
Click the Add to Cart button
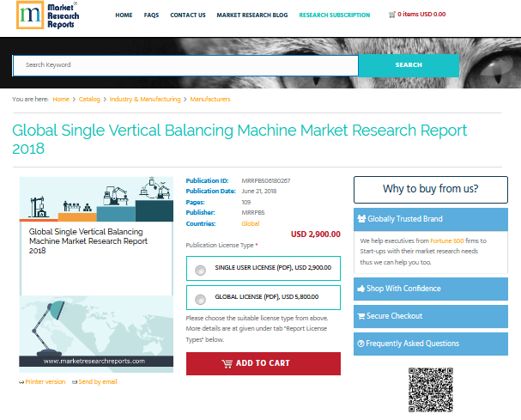tap(264, 363)
